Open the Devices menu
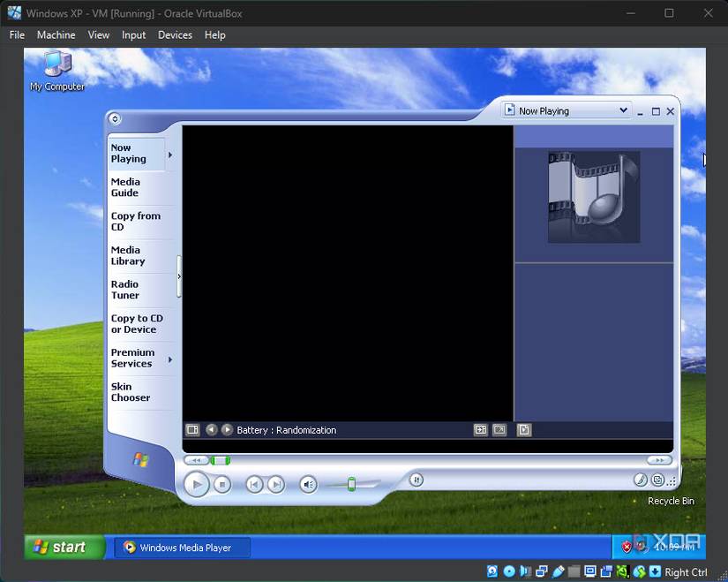Viewport: 728px width, 582px height. point(175,35)
